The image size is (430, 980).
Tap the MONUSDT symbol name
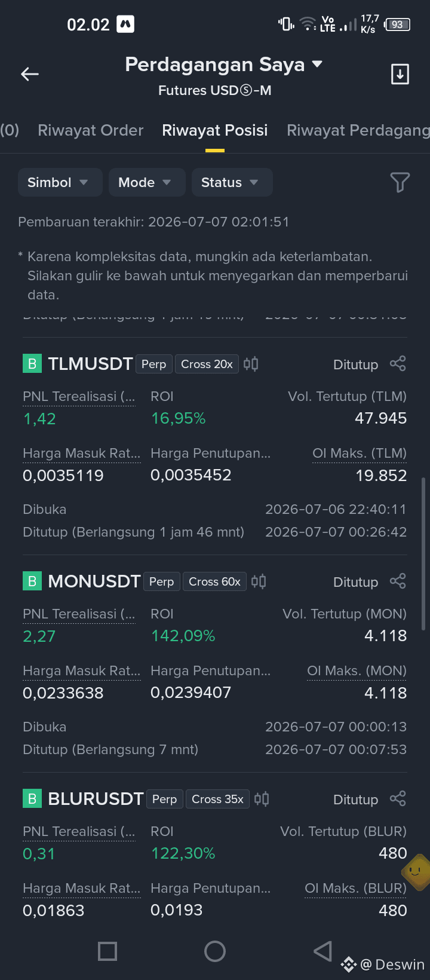(x=94, y=581)
